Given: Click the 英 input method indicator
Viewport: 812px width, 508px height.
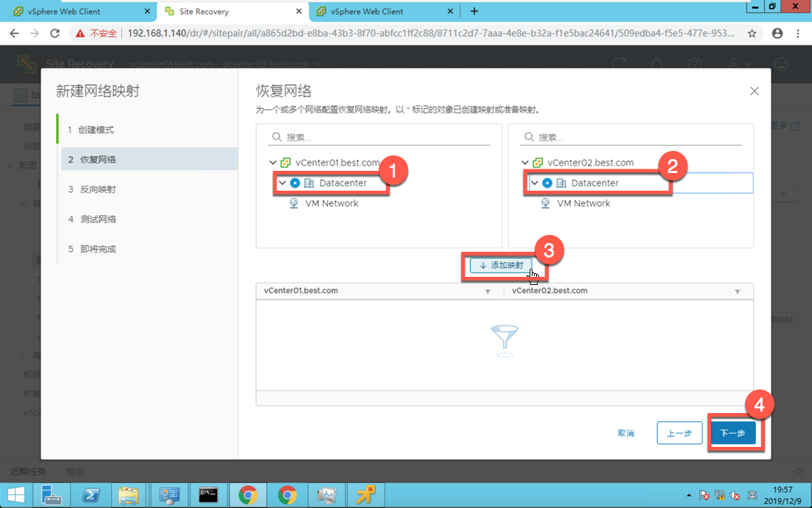Looking at the screenshot, I should coord(752,495).
